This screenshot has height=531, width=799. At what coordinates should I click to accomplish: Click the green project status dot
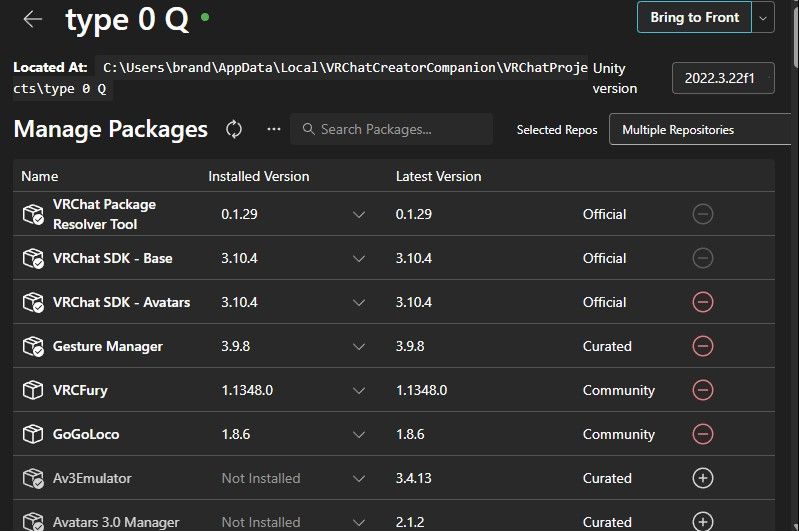click(205, 17)
